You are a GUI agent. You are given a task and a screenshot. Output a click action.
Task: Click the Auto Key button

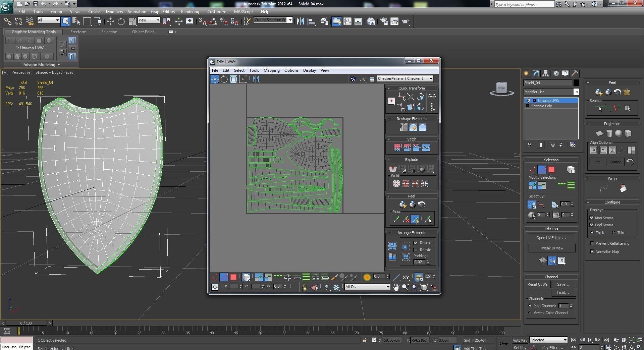pyautogui.click(x=520, y=340)
